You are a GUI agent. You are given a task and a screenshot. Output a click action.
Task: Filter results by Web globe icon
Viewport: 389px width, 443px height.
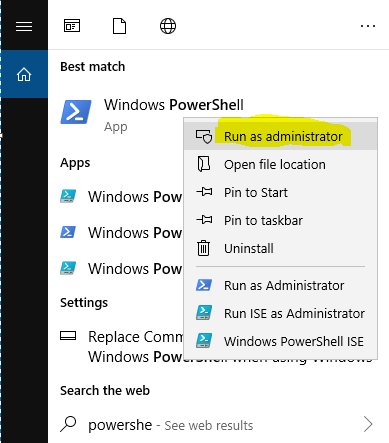point(168,26)
